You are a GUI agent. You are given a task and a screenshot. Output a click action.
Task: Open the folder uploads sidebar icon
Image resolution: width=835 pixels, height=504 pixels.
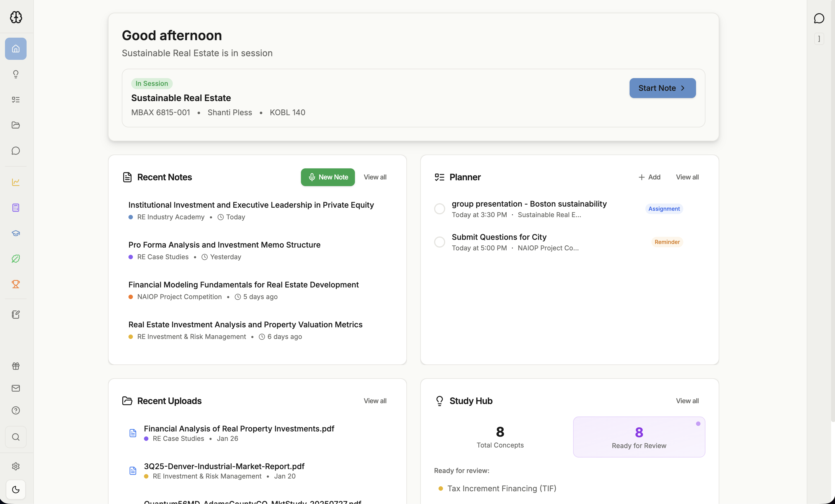pyautogui.click(x=16, y=125)
